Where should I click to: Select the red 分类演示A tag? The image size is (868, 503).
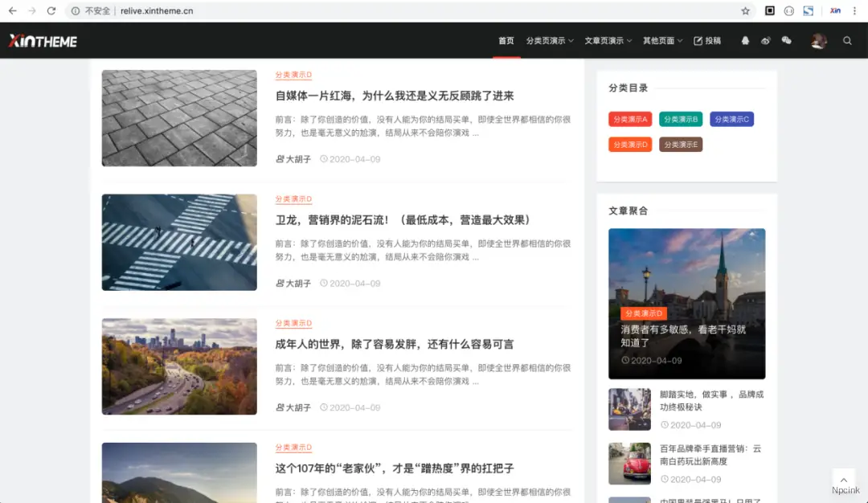pyautogui.click(x=630, y=119)
